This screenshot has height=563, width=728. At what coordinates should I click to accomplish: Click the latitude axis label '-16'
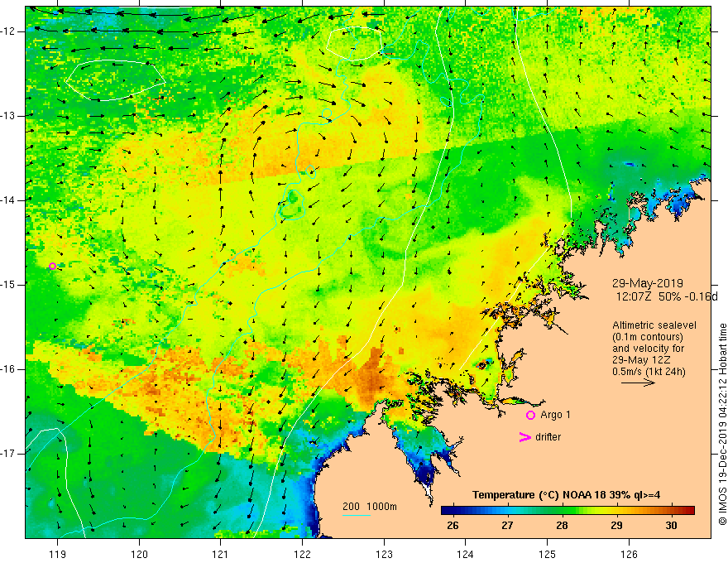(x=9, y=368)
